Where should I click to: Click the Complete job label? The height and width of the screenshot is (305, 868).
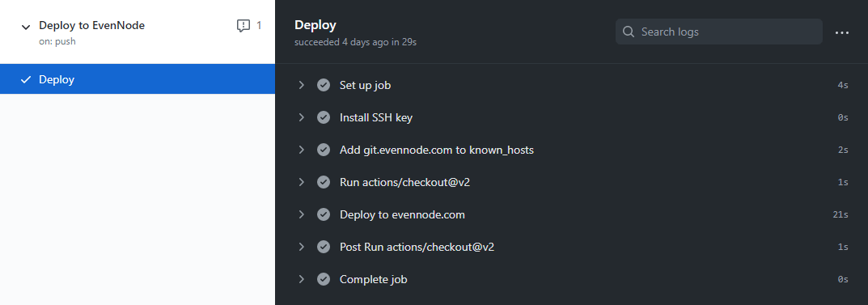pos(374,280)
